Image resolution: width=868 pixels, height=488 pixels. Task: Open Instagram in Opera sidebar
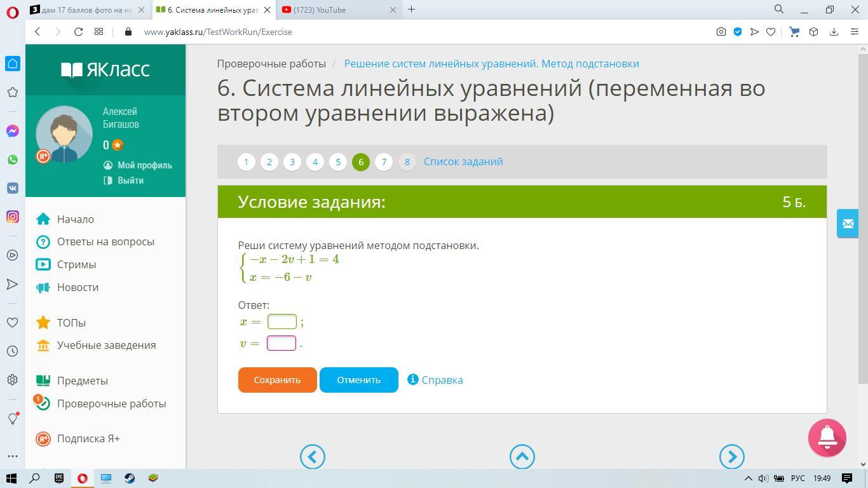click(12, 217)
